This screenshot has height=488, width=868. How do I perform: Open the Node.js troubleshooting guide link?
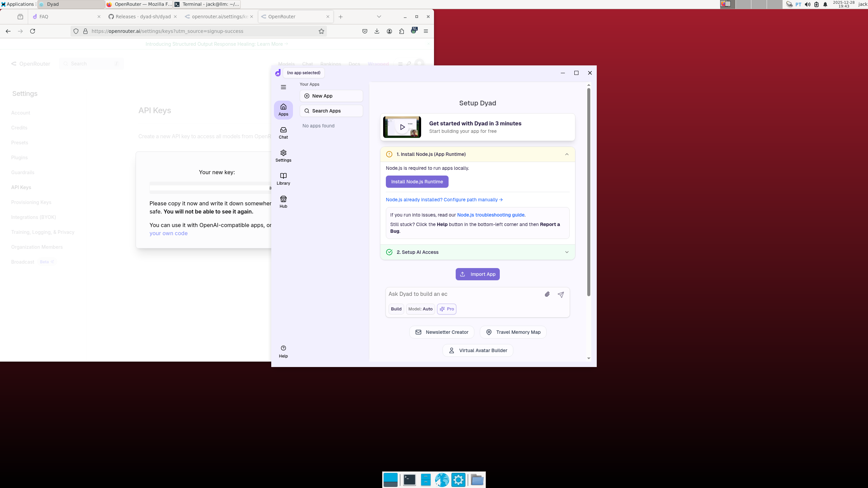point(491,215)
